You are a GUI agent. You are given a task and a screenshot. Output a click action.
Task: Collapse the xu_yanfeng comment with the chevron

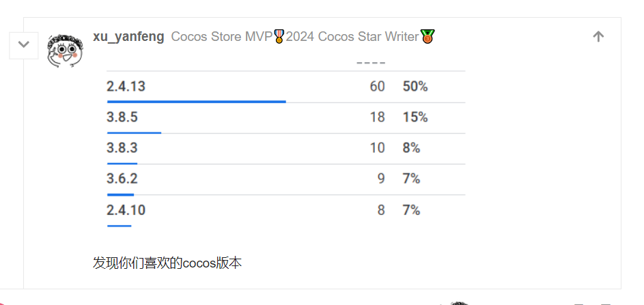pyautogui.click(x=23, y=44)
